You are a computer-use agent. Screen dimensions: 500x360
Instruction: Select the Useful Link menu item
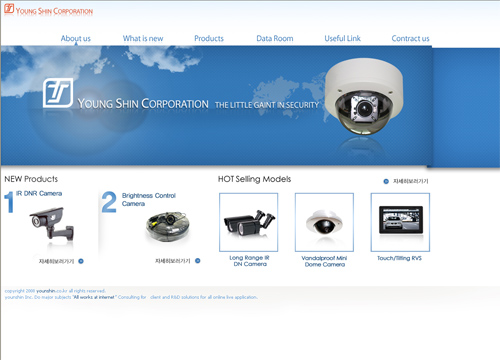pyautogui.click(x=343, y=38)
